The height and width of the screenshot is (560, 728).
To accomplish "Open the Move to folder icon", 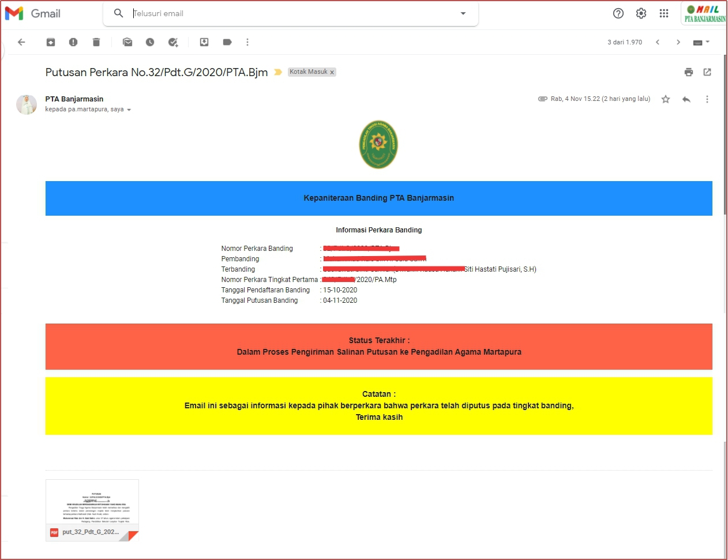I will pos(204,42).
